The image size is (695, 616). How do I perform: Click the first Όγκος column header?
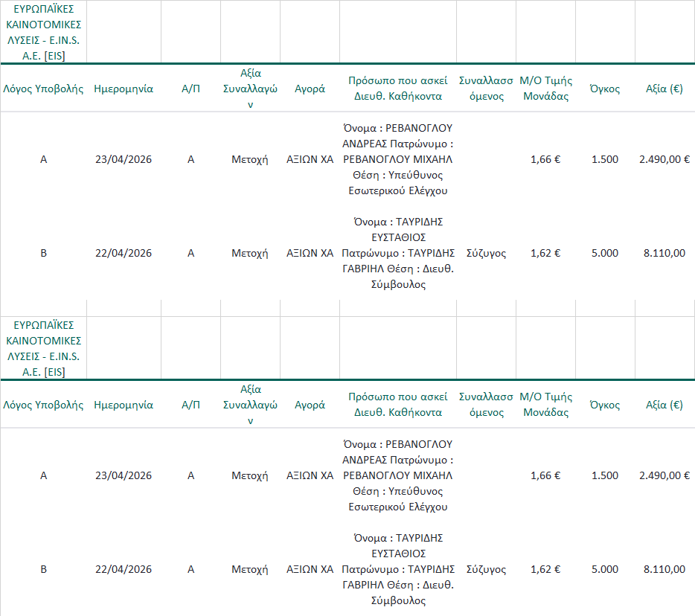click(x=605, y=89)
